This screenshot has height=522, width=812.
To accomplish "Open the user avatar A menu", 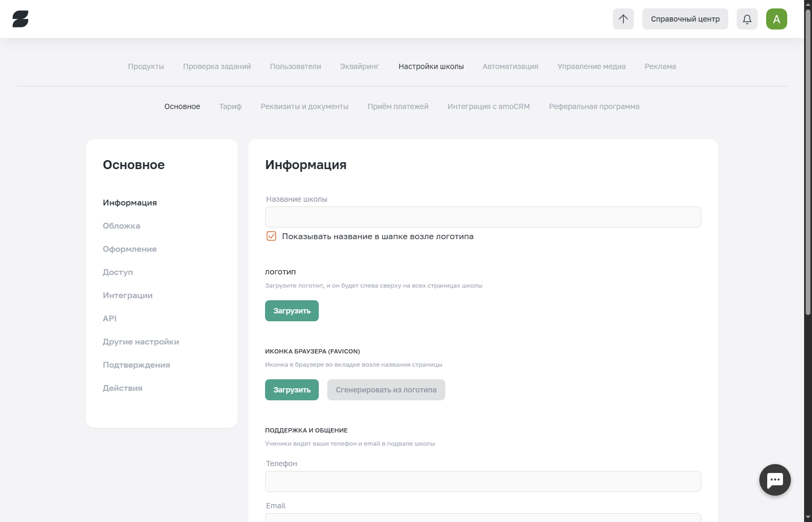I will pos(777,19).
